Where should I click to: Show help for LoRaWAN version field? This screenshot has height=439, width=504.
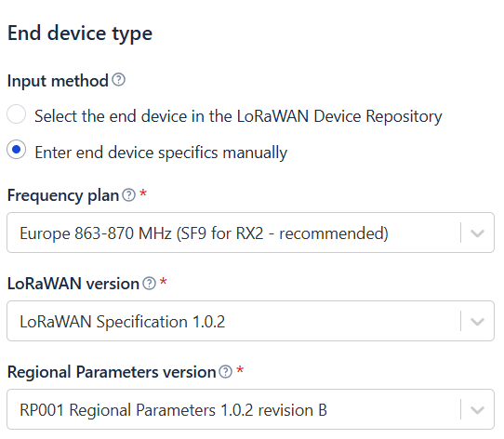[x=149, y=284]
